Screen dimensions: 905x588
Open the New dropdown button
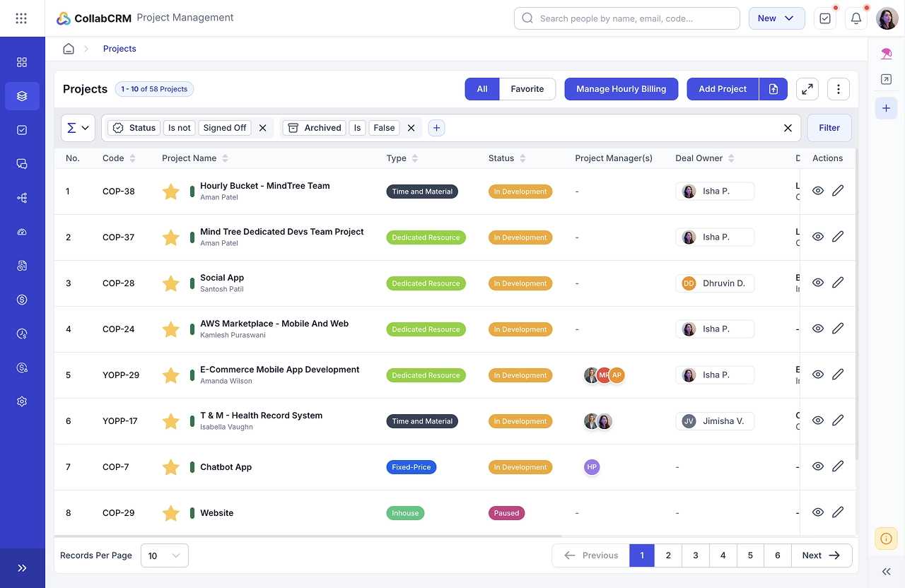click(x=776, y=18)
